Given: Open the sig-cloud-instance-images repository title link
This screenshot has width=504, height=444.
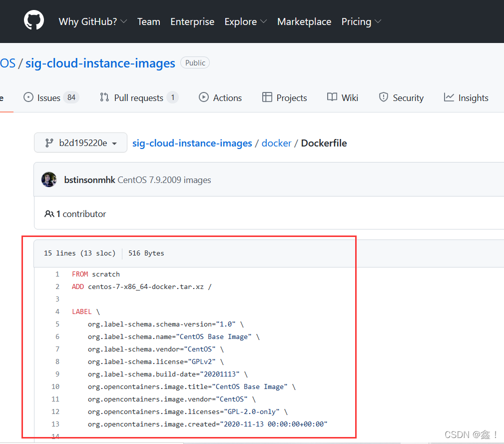Looking at the screenshot, I should point(100,63).
